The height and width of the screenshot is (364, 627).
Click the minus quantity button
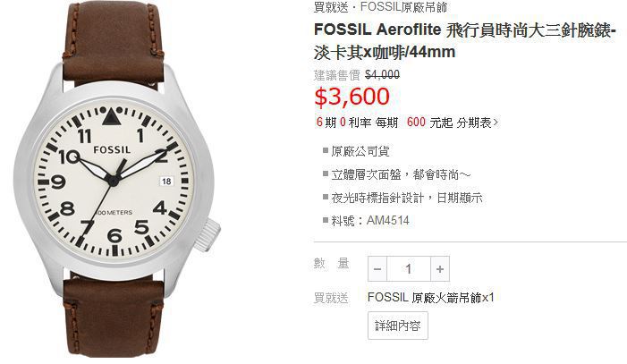[377, 269]
